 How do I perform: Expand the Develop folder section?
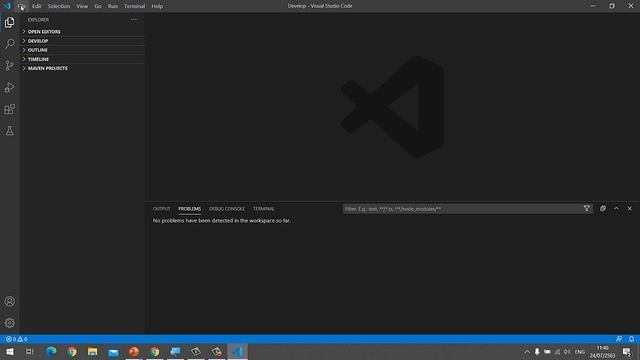[82, 41]
